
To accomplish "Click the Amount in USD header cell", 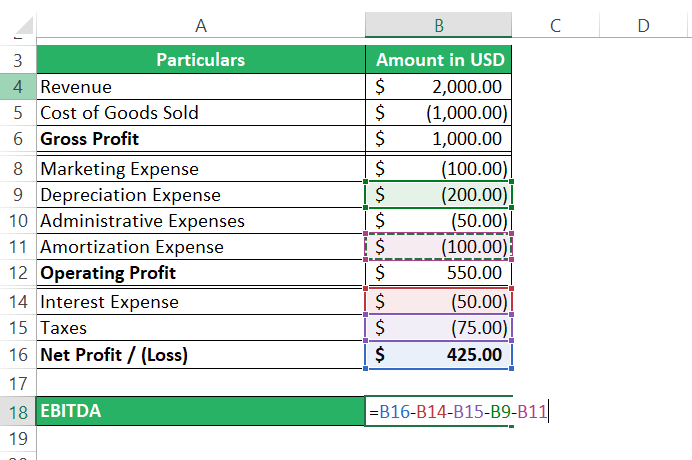I will (439, 61).
